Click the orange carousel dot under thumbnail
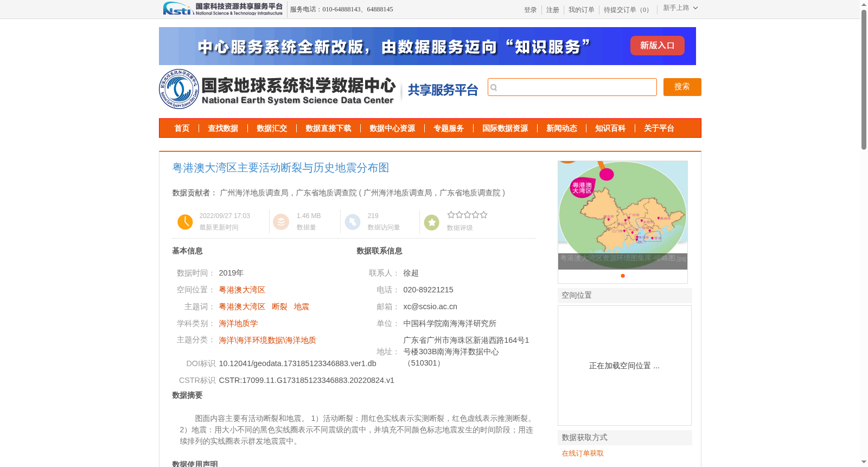This screenshot has height=467, width=868. pos(623,276)
